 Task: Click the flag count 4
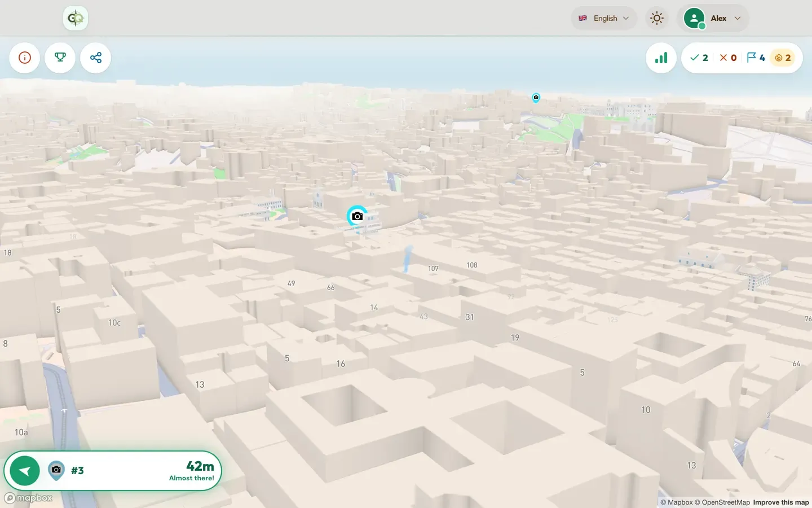click(756, 58)
